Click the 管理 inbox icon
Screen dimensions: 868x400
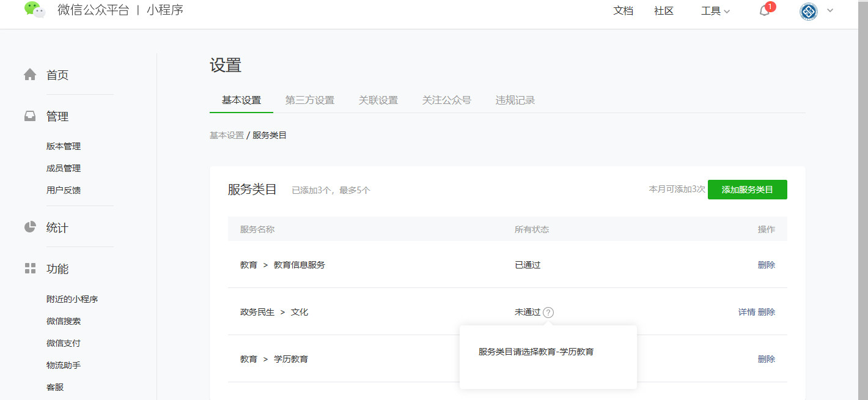coord(30,116)
